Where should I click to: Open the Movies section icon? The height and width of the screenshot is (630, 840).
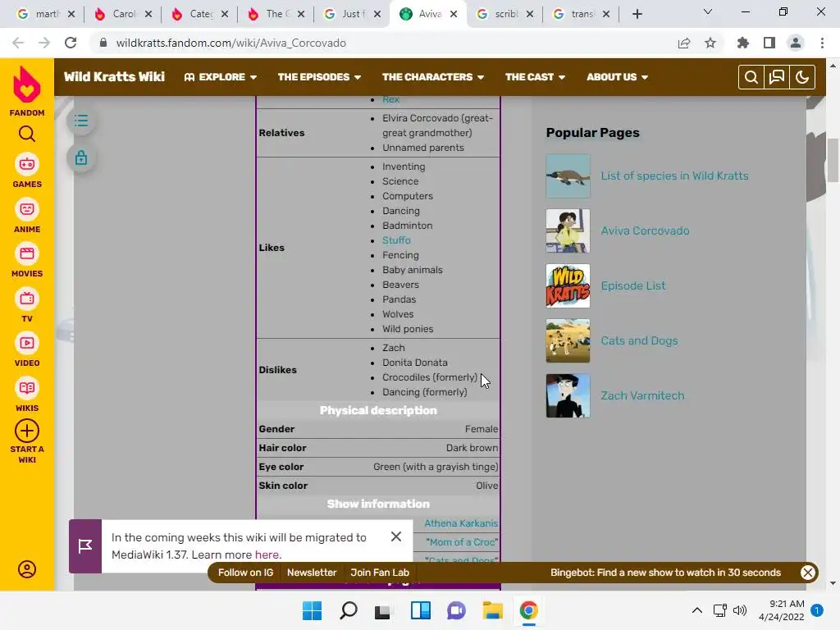click(x=27, y=253)
